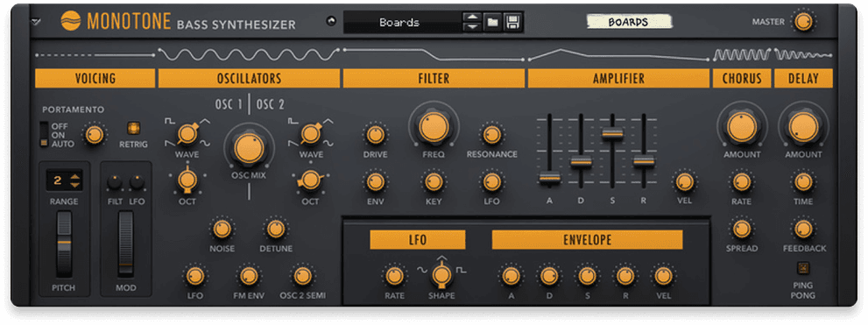868x325 pixels.
Task: Click the MASTER volume knob
Action: [x=803, y=22]
